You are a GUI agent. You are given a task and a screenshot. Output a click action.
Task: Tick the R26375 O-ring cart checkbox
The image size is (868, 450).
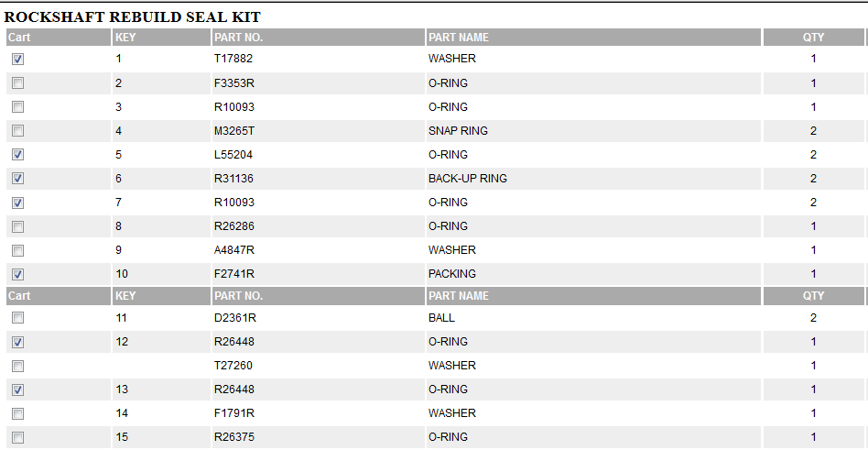(x=18, y=437)
